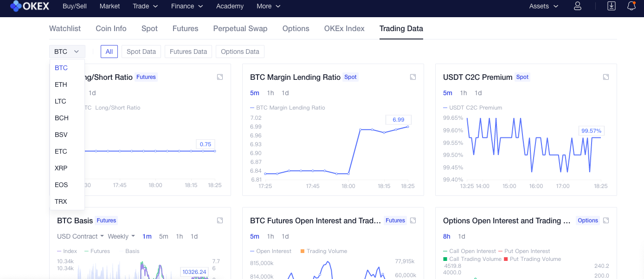The image size is (644, 279).
Task: Open the Assets dropdown menu
Action: pyautogui.click(x=544, y=6)
